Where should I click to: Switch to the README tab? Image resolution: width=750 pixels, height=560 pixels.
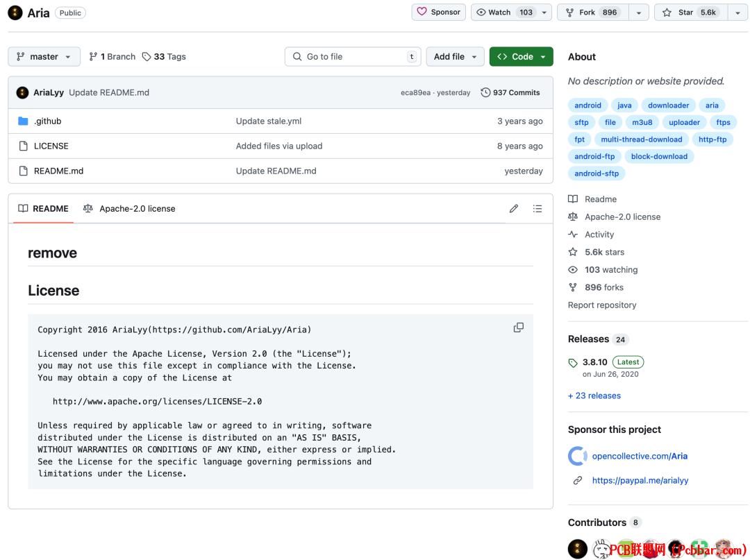44,209
